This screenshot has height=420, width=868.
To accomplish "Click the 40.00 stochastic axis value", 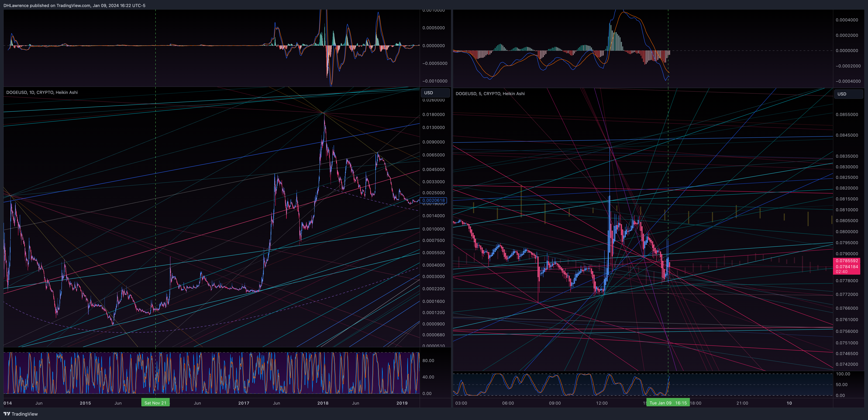I will pyautogui.click(x=428, y=377).
